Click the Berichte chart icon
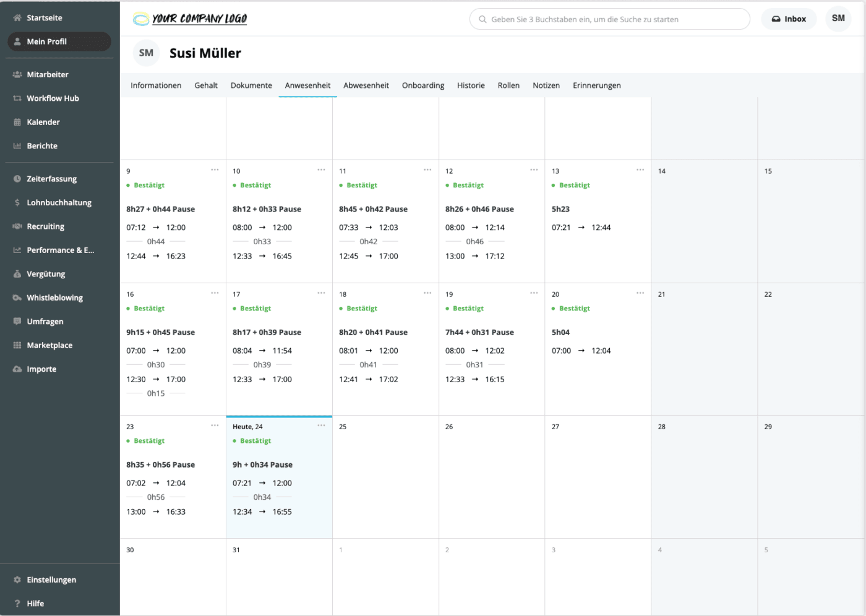 tap(17, 146)
